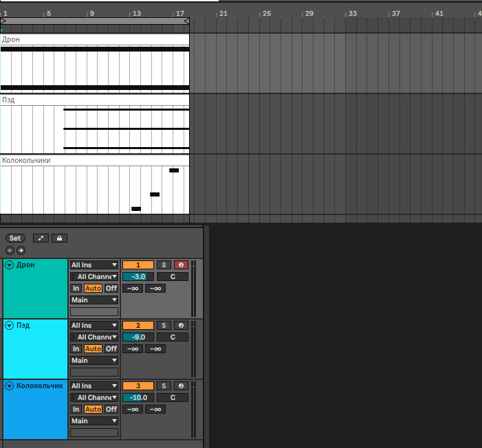Select the highest note in Колокольчики clip
Viewport: 482px width, 448px height.
pos(174,170)
